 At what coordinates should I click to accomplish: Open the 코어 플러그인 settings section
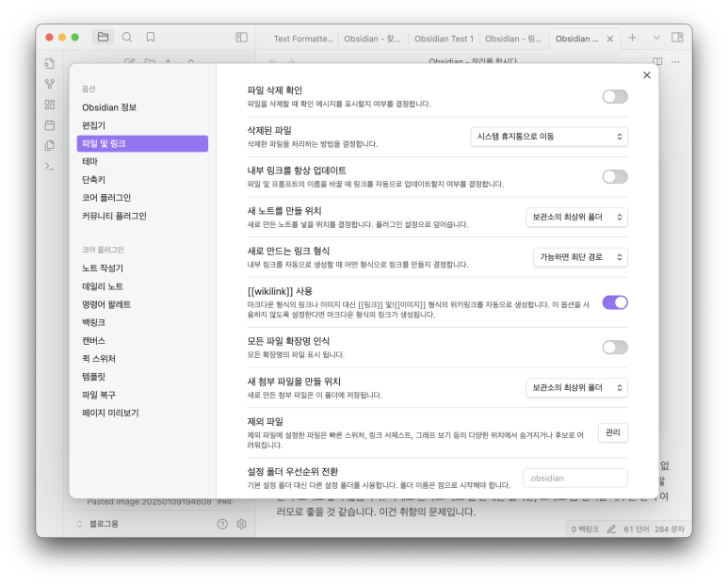point(142,198)
